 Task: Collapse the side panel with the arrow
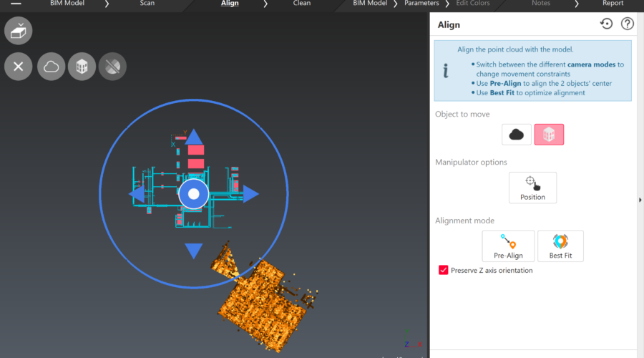(x=640, y=200)
